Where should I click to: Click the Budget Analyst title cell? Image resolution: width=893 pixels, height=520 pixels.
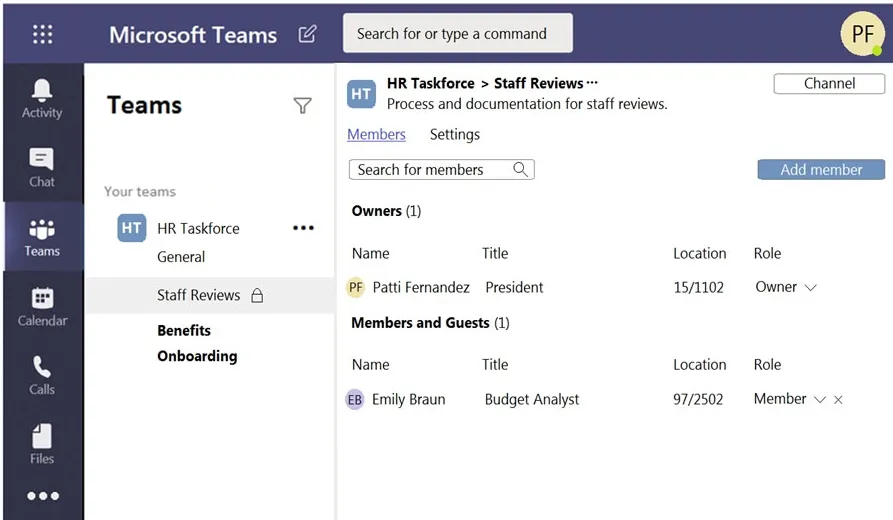532,399
